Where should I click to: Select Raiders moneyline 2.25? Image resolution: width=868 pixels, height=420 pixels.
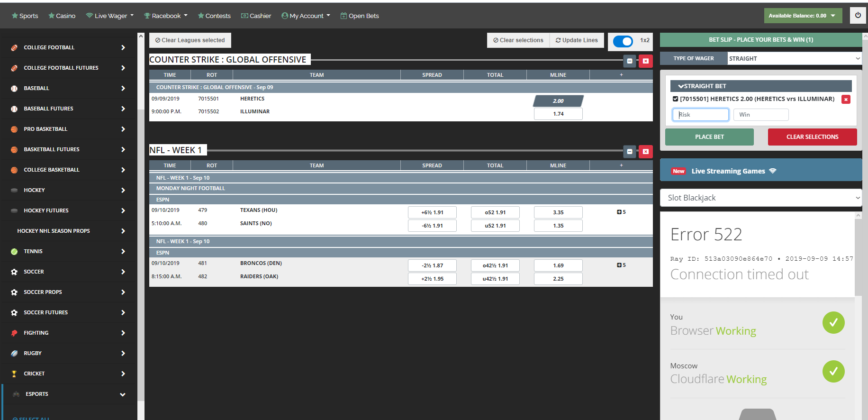(x=558, y=279)
